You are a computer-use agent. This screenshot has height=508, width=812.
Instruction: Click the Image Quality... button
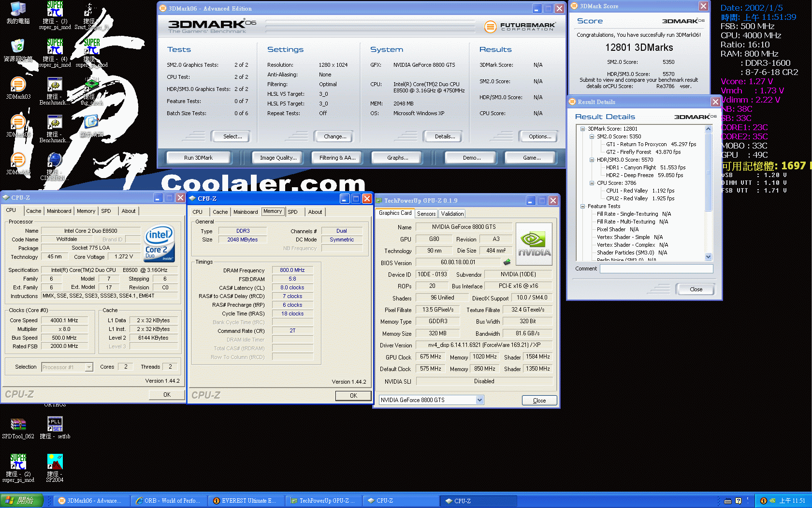point(278,158)
